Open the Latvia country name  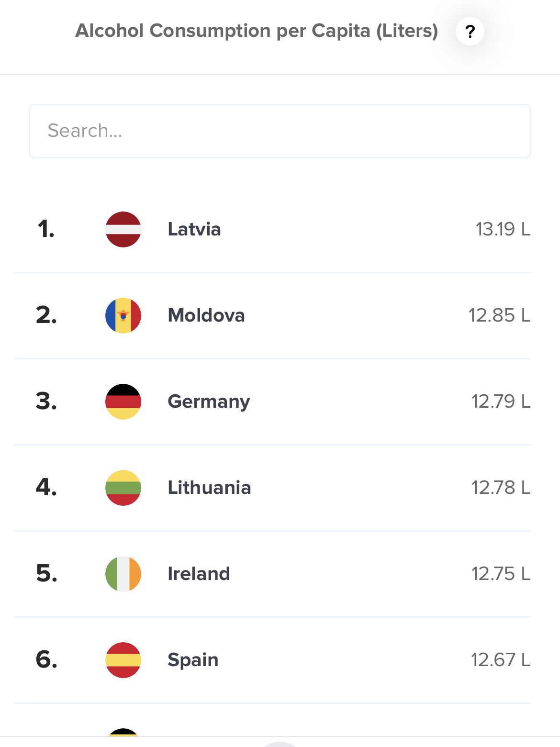[x=194, y=229]
